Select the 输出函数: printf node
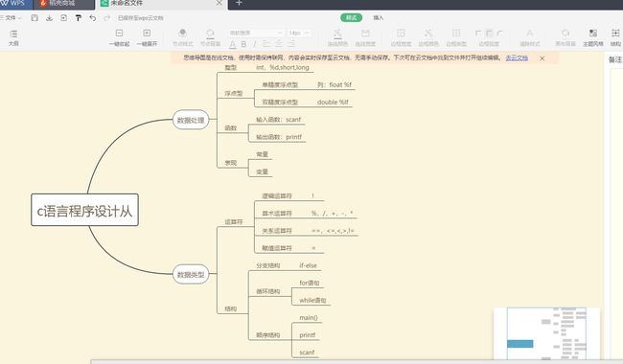 (279, 137)
